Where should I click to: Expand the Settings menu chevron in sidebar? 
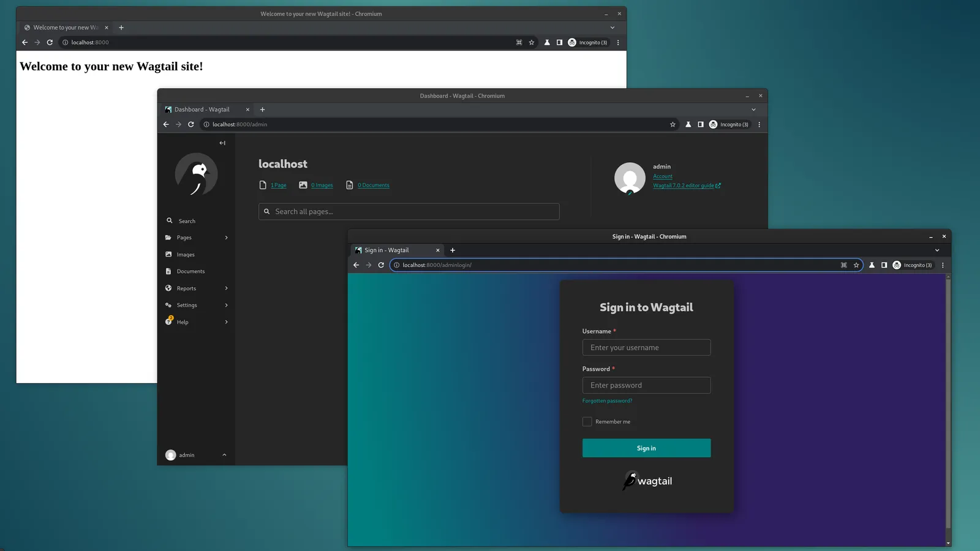point(226,305)
